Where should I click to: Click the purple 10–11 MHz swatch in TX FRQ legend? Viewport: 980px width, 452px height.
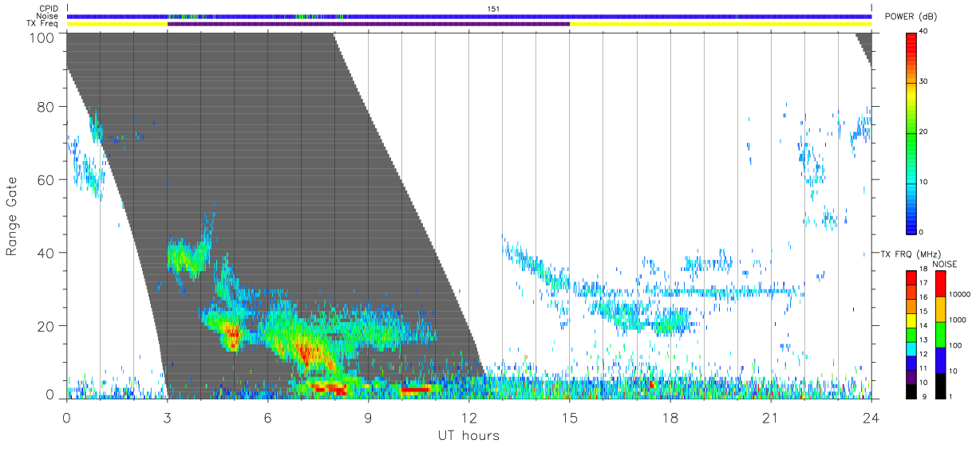[x=911, y=375]
